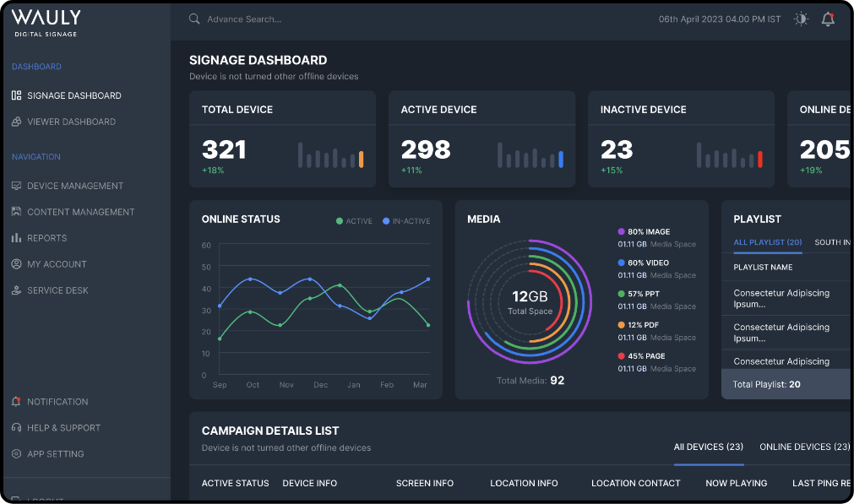Click the red bar chart in Inactive Device card
The image size is (854, 504).
730,155
